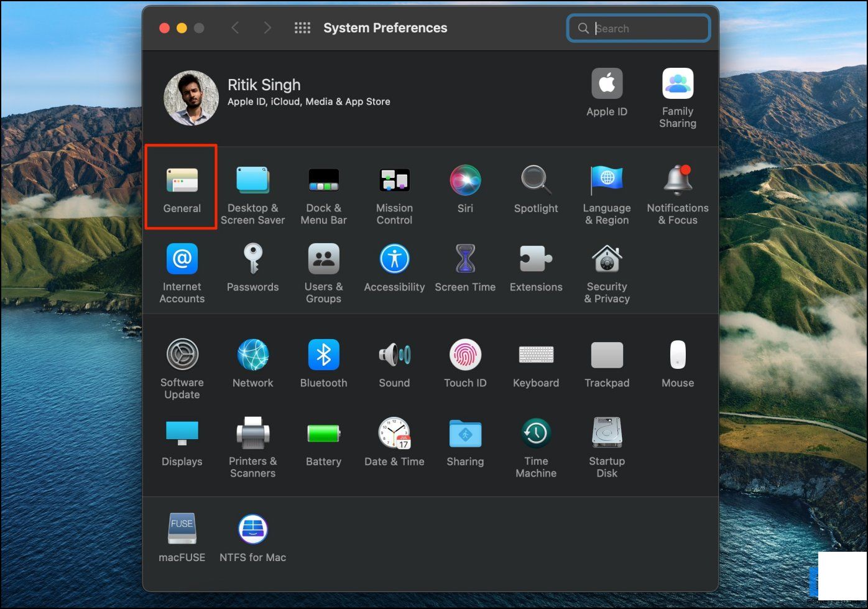Click the red close window button
This screenshot has height=609, width=868.
[165, 28]
